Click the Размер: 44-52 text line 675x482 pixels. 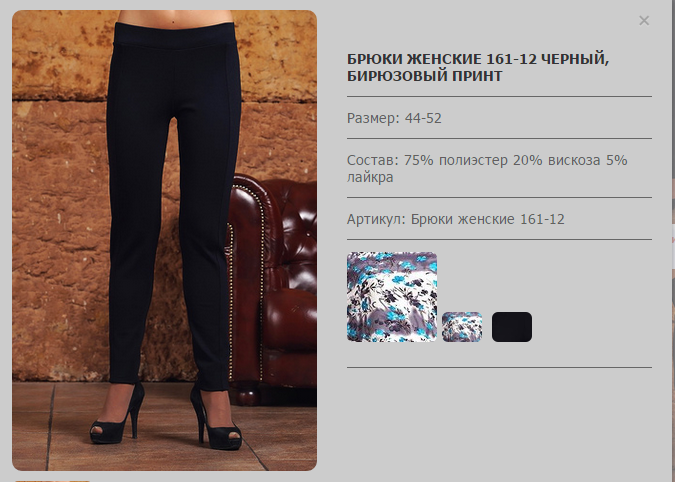(394, 118)
